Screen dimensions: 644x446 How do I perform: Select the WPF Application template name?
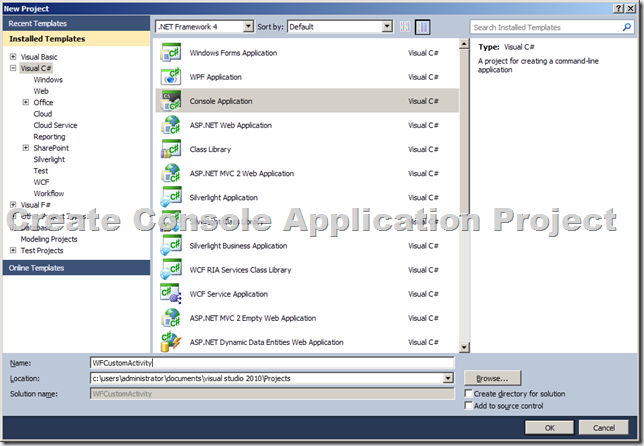pos(216,77)
